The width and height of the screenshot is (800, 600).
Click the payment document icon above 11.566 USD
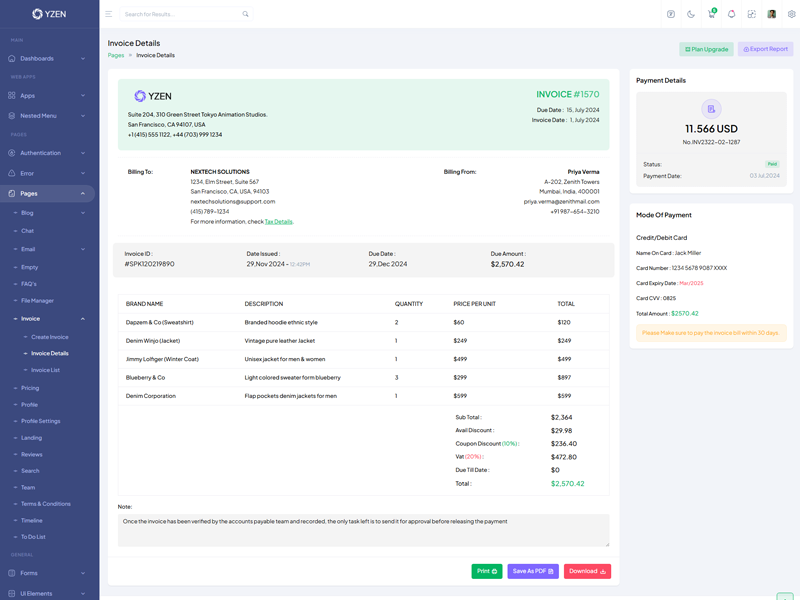click(x=711, y=108)
